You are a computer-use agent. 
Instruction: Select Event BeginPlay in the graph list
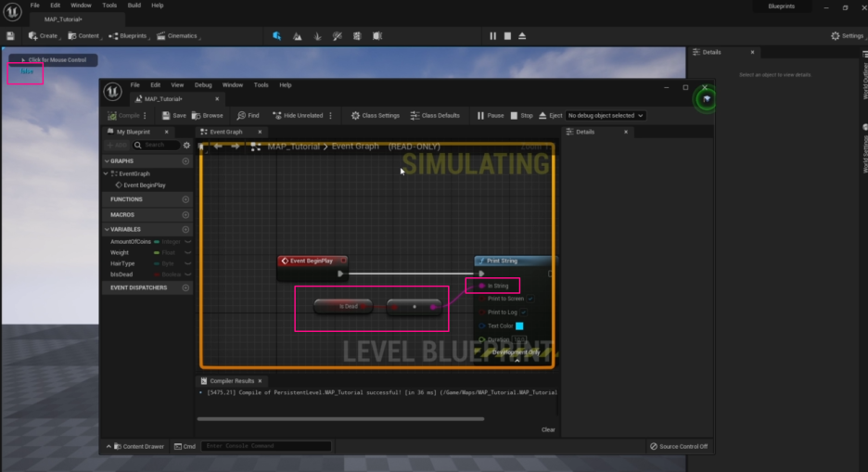(x=140, y=185)
